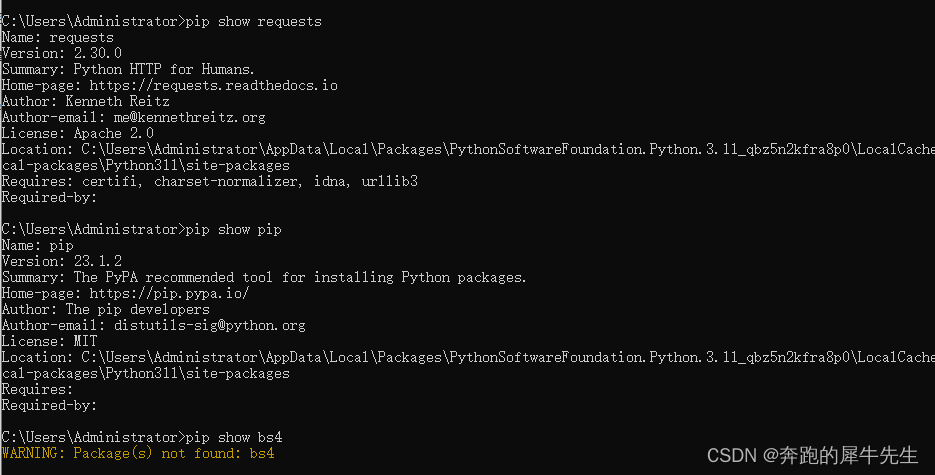The height and width of the screenshot is (475, 935).
Task: Click the 'Summary: Python HTTP for Humans.' line
Action: (128, 69)
